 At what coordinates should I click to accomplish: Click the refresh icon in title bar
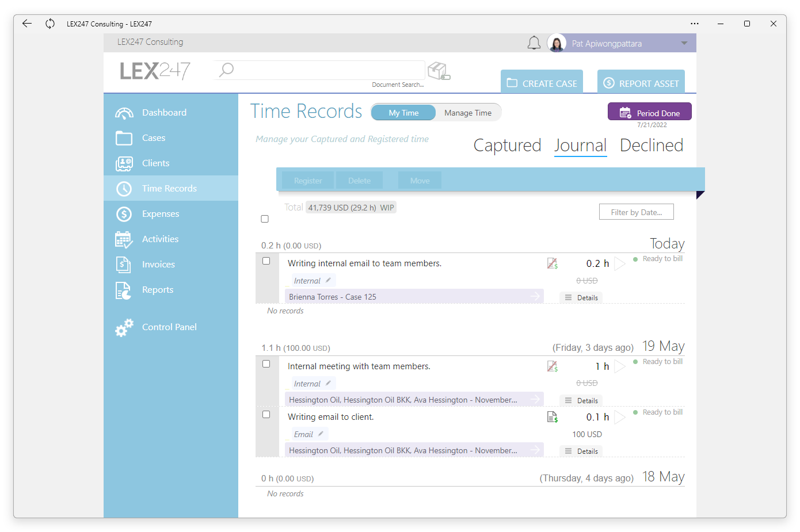coord(50,24)
